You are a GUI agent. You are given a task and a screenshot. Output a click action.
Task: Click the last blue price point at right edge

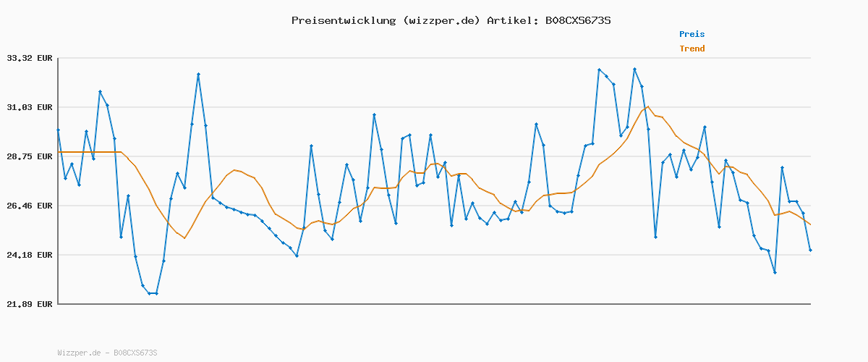click(810, 250)
